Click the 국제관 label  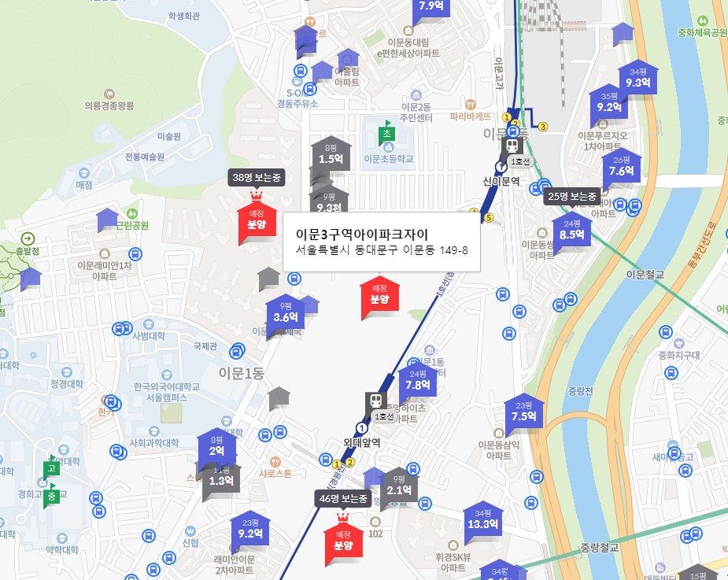pyautogui.click(x=205, y=346)
